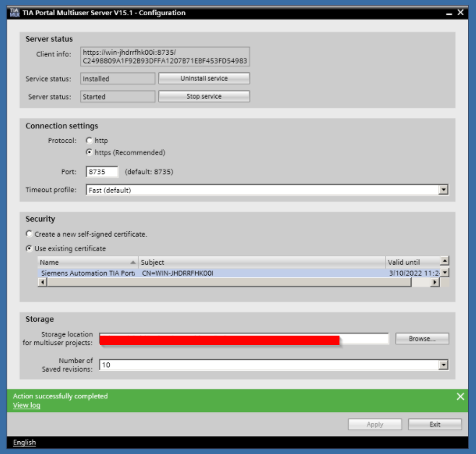The width and height of the screenshot is (476, 454).
Task: Click the Server status Started field
Action: tap(118, 97)
